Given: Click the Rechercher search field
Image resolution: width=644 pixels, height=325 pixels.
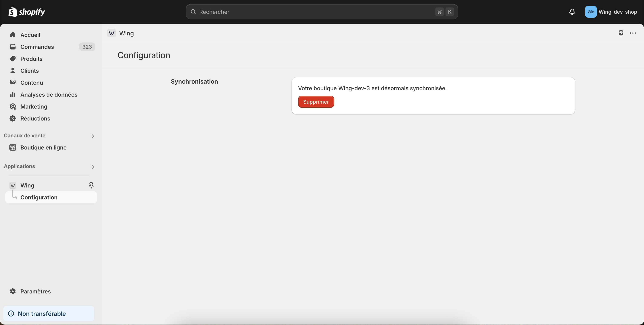Looking at the screenshot, I should click(x=322, y=12).
